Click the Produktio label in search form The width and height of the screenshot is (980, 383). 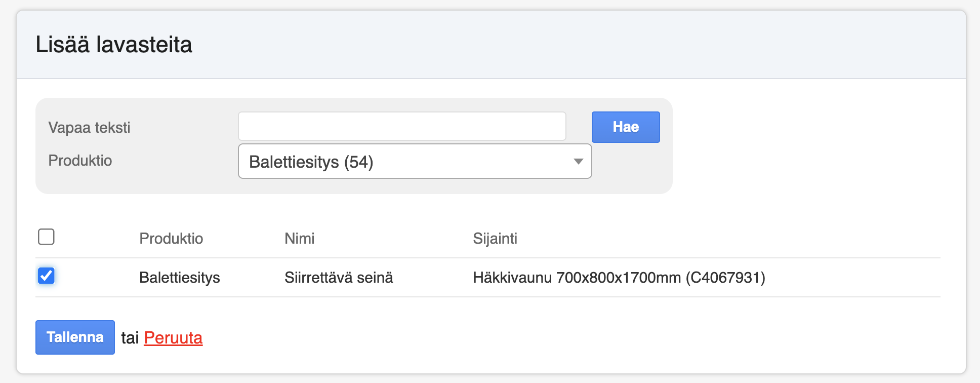click(x=80, y=161)
